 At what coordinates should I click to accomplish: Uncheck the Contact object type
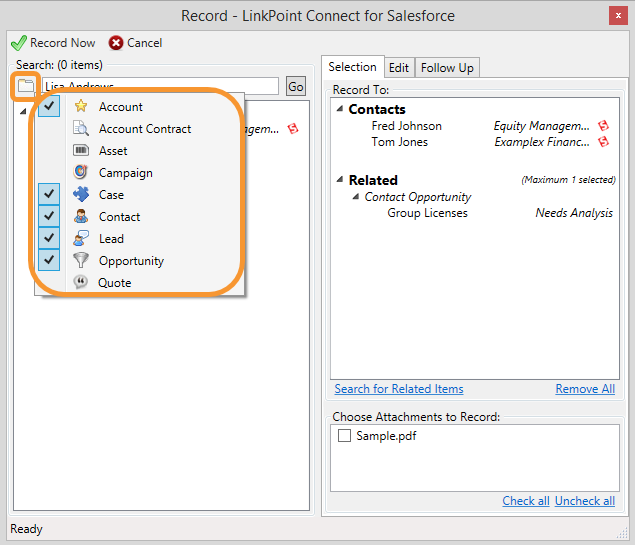[x=49, y=216]
